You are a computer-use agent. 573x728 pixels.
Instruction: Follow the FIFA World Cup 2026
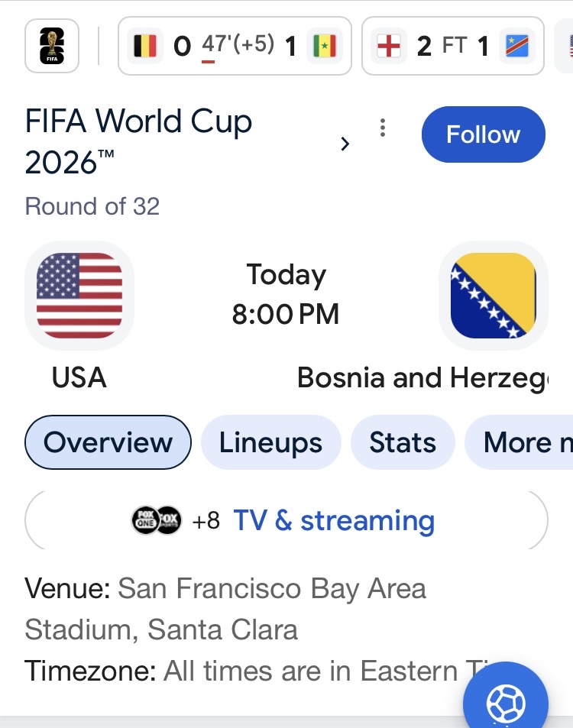click(484, 134)
